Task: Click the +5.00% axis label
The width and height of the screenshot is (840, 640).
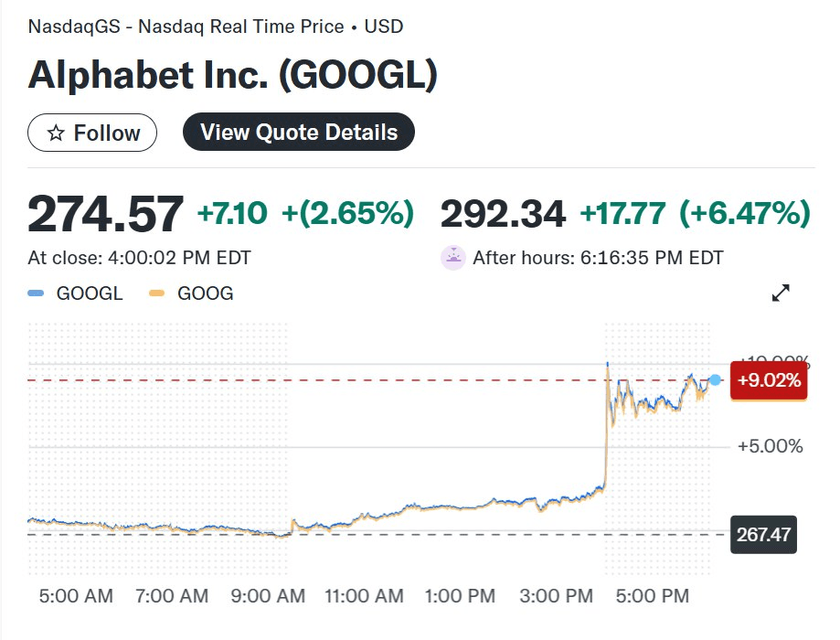Action: (771, 446)
